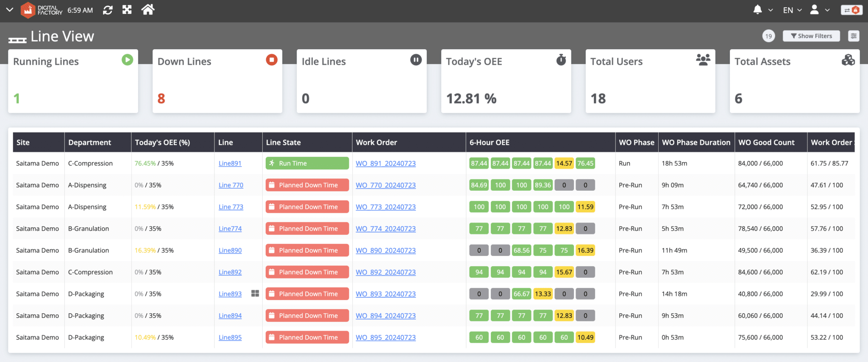Click the cubes icon on Total Assets
Screen dimensions: 868x362
pyautogui.click(x=848, y=60)
